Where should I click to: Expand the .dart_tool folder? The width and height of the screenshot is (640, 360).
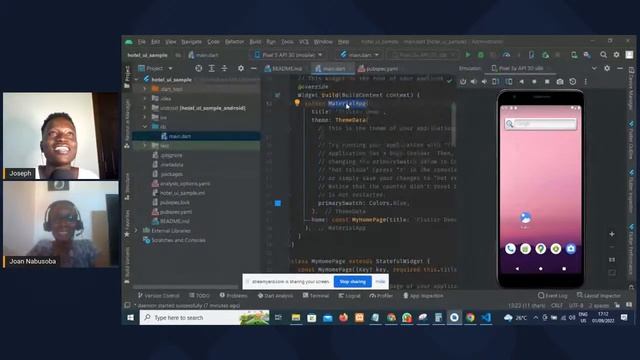click(x=144, y=89)
